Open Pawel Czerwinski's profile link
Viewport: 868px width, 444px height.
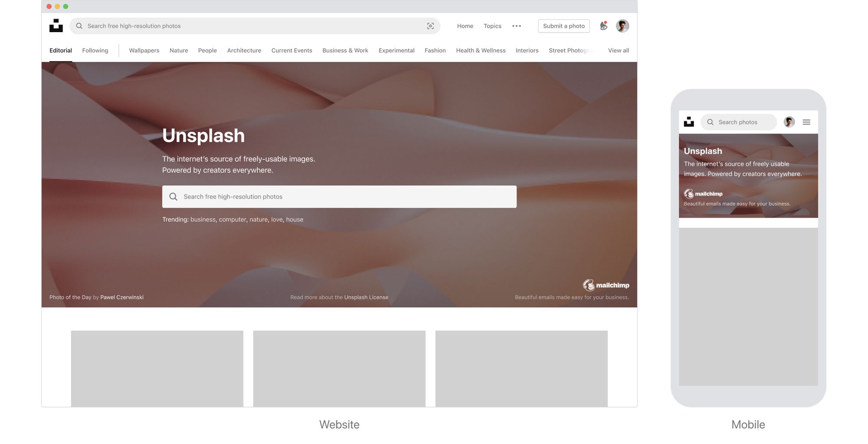click(x=122, y=297)
